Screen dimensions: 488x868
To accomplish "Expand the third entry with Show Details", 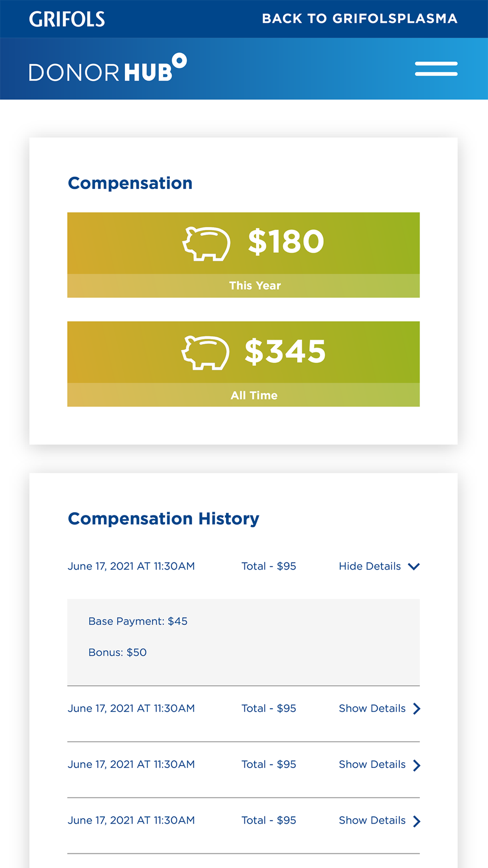I will point(372,765).
